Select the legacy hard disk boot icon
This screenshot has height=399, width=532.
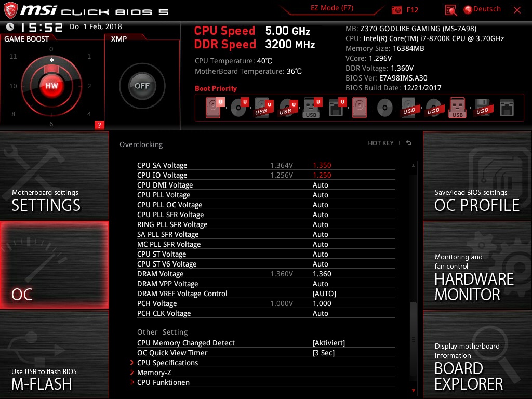pyautogui.click(x=360, y=108)
